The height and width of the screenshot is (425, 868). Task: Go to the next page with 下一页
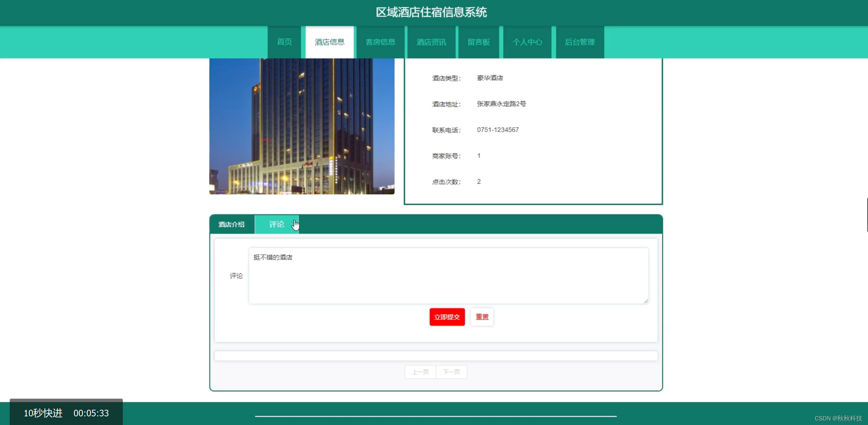(451, 372)
